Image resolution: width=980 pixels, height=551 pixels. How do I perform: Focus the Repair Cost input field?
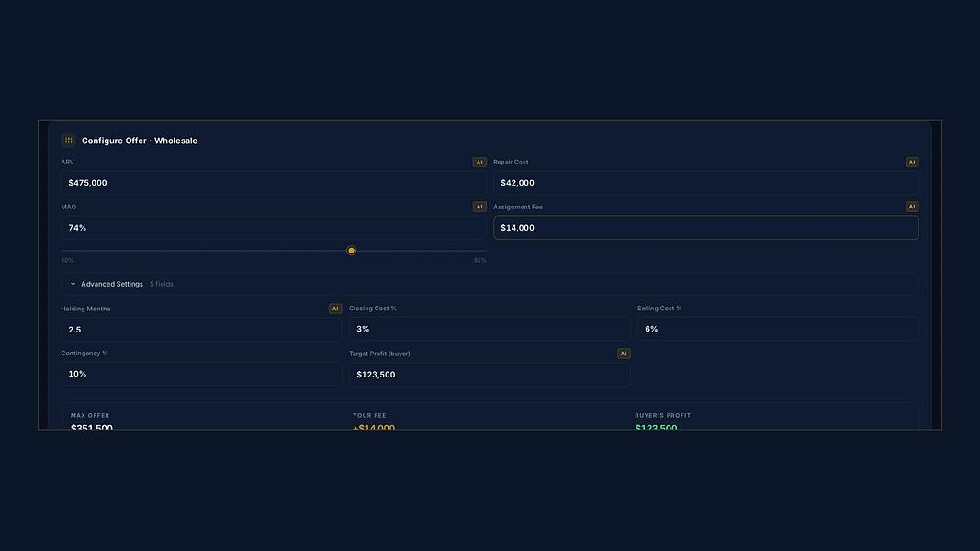tap(706, 183)
